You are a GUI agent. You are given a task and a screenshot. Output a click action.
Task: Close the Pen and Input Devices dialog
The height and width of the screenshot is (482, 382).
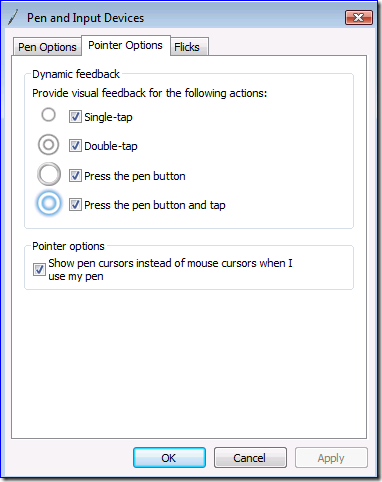tap(359, 17)
